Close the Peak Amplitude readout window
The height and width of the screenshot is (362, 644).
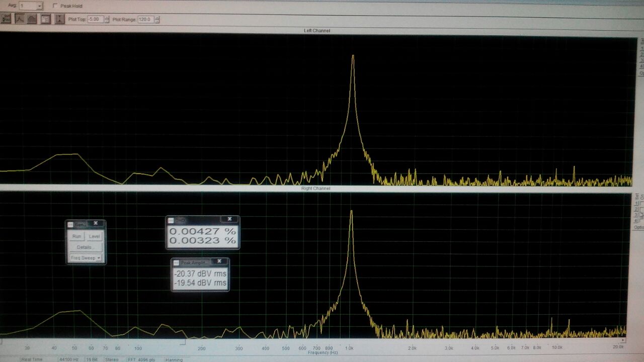(x=219, y=261)
